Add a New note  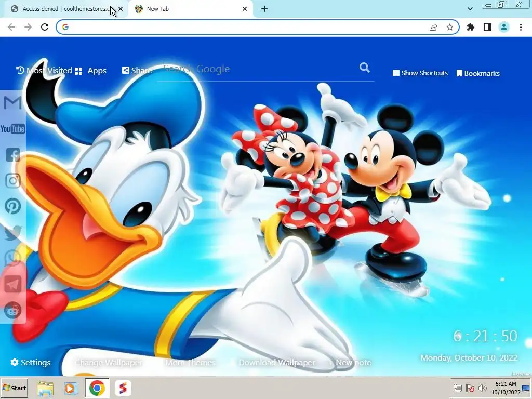point(350,363)
